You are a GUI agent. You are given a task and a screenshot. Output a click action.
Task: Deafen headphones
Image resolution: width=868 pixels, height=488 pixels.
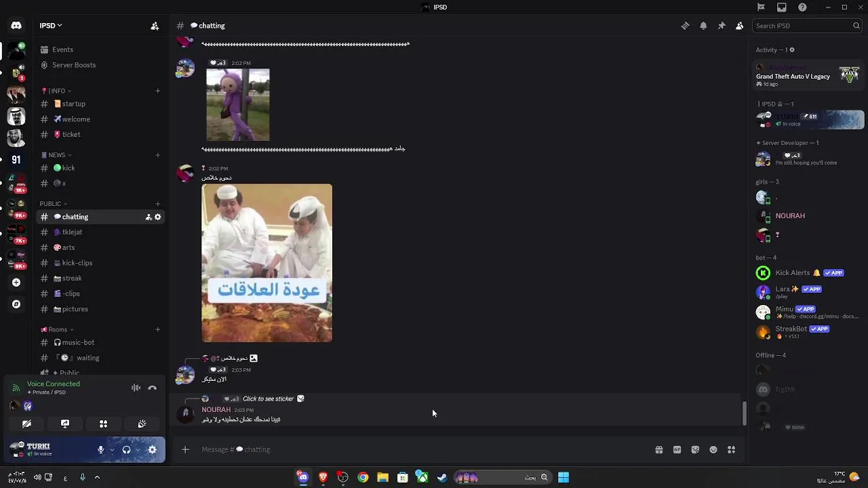point(126,449)
